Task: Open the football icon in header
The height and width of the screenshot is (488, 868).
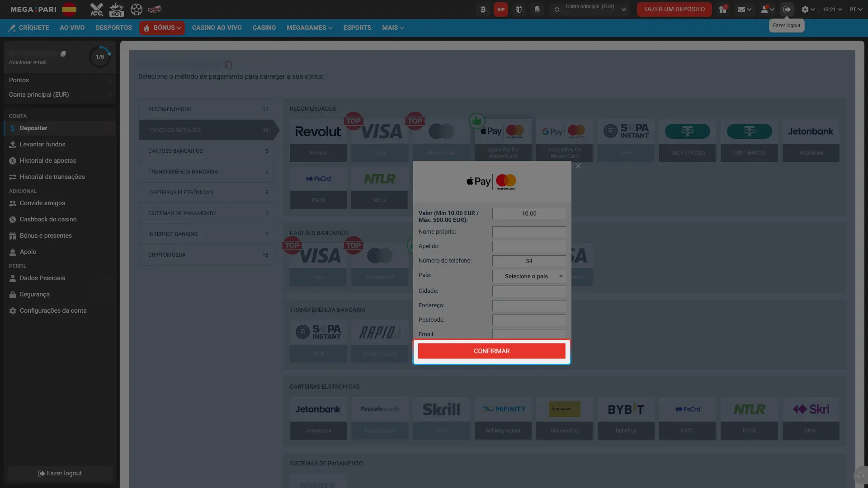Action: (x=136, y=9)
